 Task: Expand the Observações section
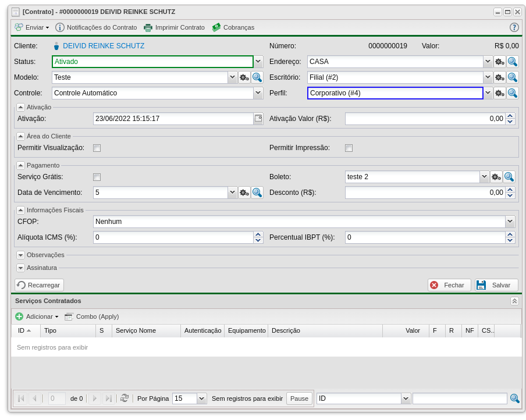(x=21, y=255)
